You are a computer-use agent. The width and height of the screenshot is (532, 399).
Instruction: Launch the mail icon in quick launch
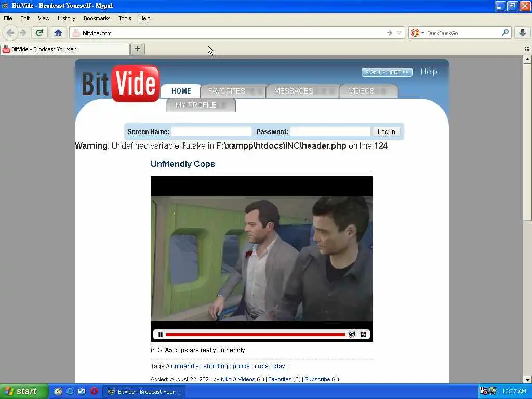(82, 391)
